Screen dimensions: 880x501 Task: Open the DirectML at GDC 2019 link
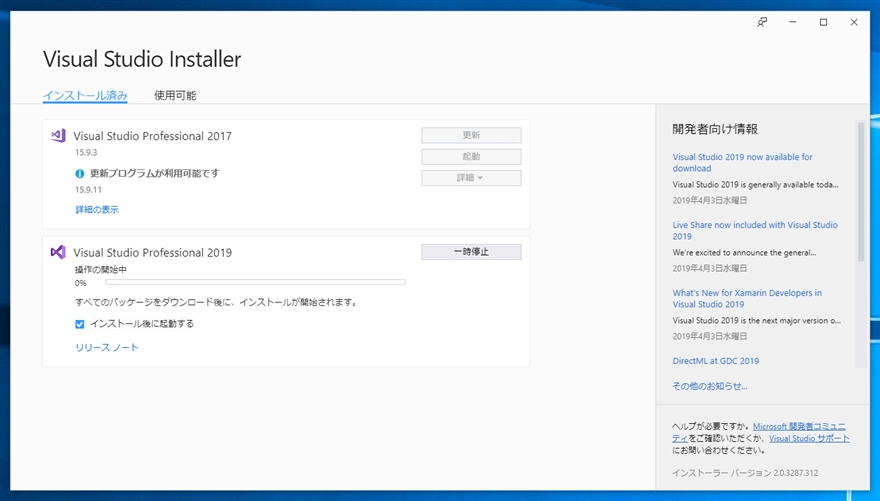[716, 361]
